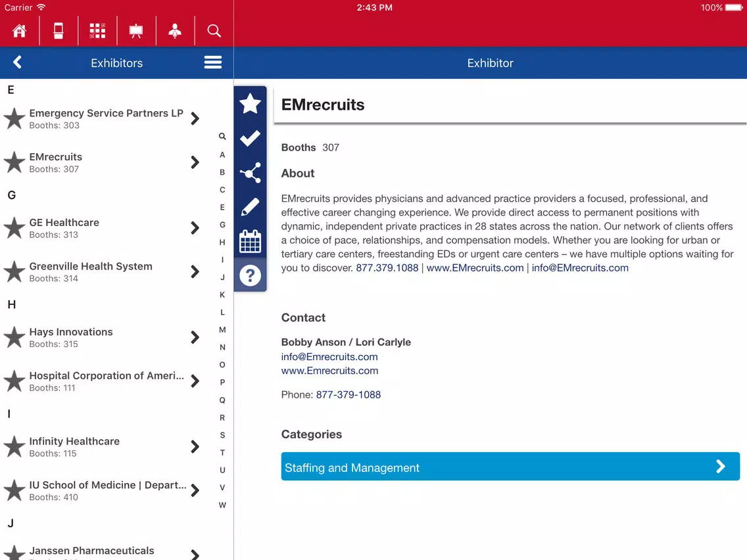Viewport: 747px width, 560px height.
Task: Jump to letter W in index
Action: coord(222,505)
